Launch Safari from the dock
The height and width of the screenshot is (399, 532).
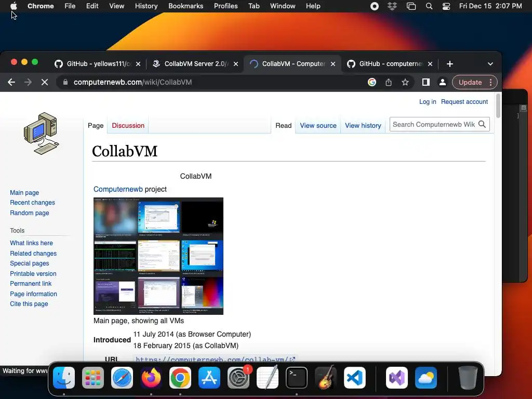click(122, 378)
